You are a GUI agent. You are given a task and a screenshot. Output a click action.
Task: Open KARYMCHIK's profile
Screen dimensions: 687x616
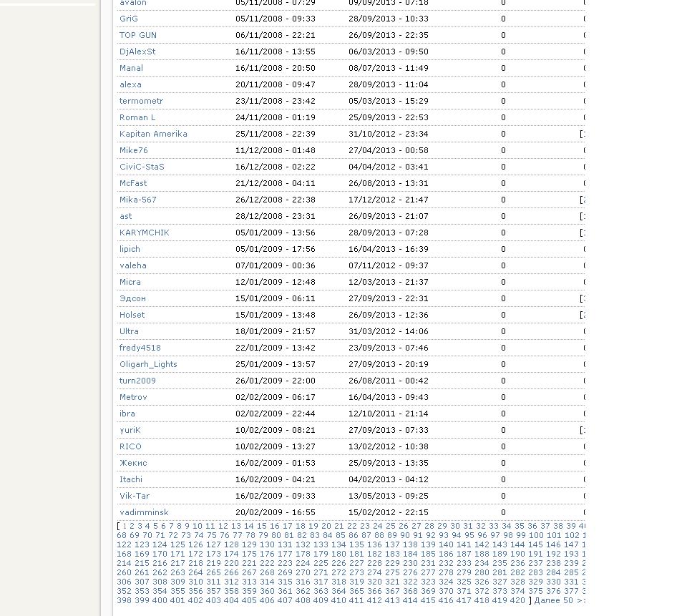click(144, 233)
